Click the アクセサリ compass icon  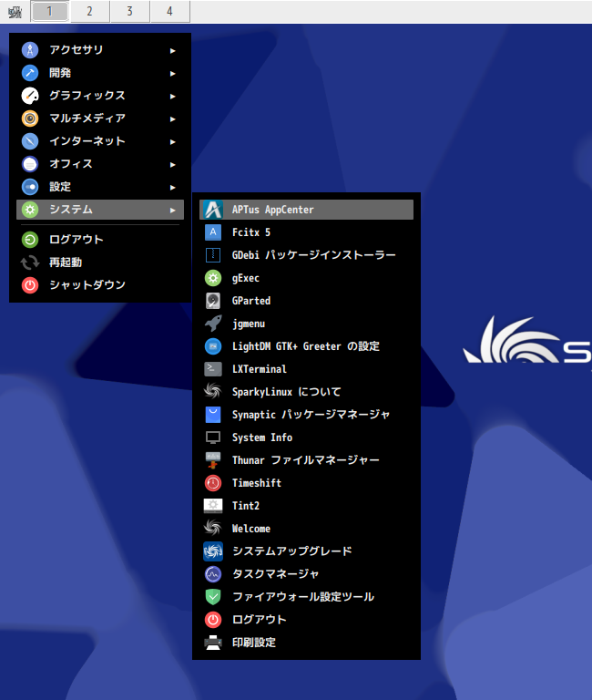30,49
